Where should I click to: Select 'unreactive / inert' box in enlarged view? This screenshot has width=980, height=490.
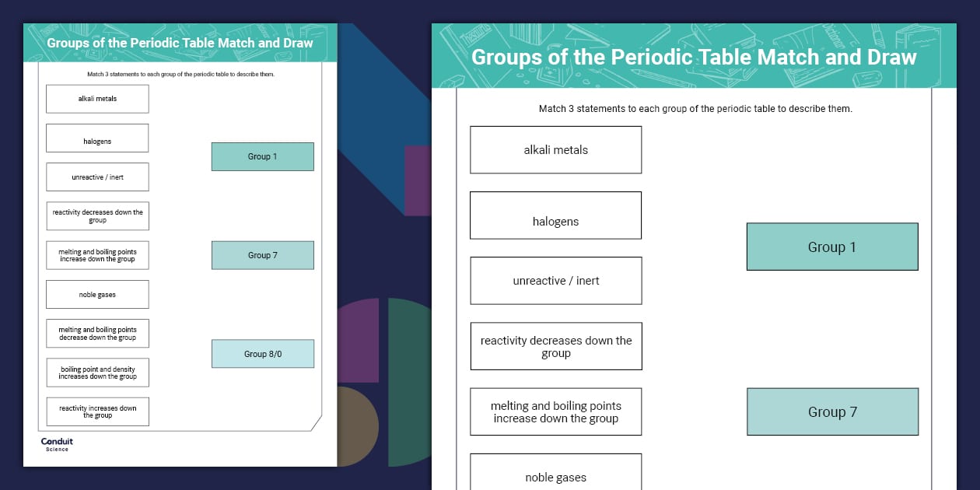[555, 281]
